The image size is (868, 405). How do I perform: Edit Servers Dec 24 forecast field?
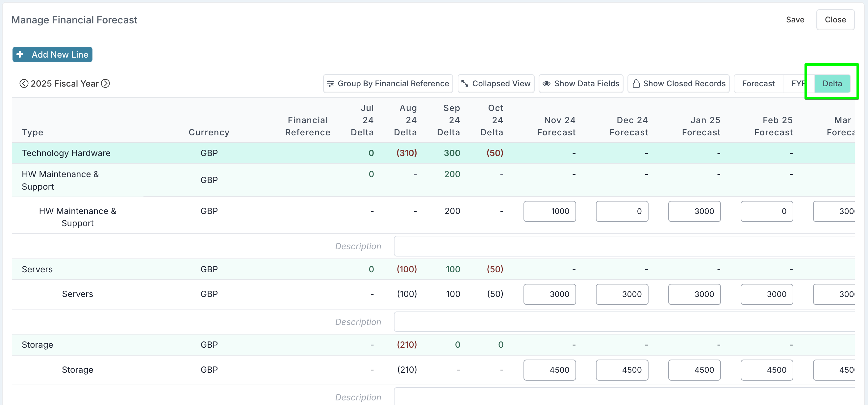622,294
